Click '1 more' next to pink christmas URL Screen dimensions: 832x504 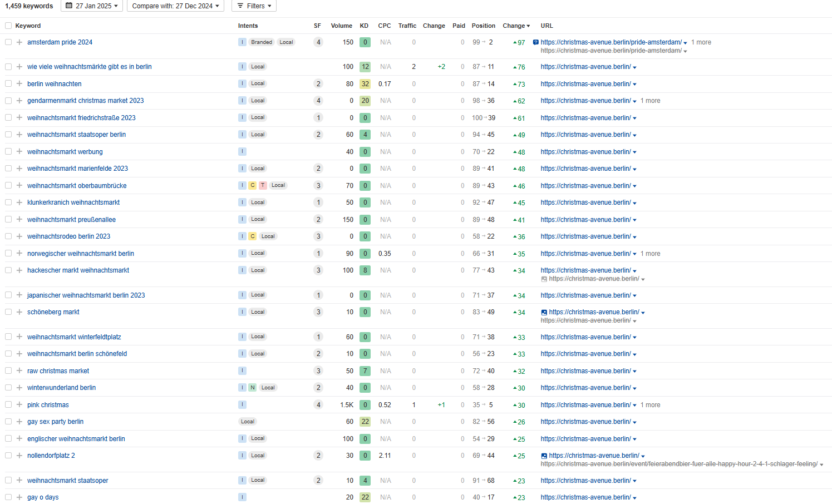click(650, 405)
